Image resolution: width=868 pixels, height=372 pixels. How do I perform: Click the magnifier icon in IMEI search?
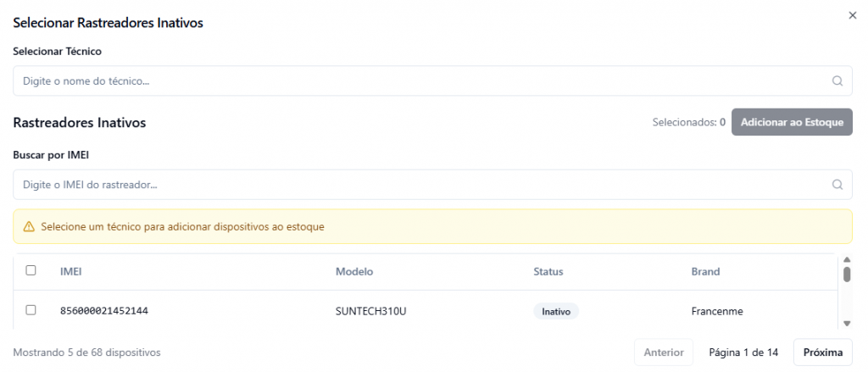837,185
